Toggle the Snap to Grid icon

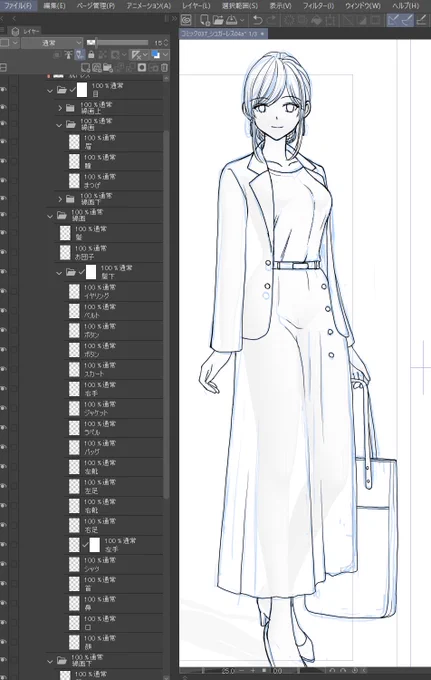coord(421,20)
